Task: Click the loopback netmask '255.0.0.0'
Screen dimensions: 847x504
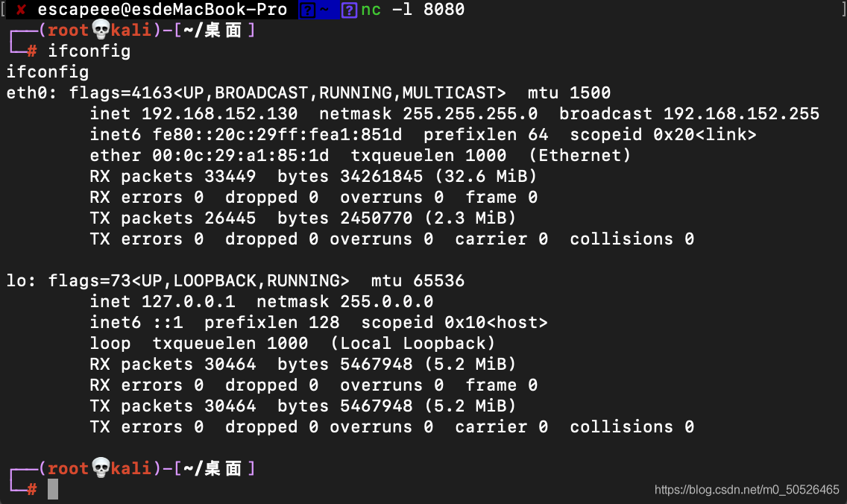Action: [x=387, y=301]
